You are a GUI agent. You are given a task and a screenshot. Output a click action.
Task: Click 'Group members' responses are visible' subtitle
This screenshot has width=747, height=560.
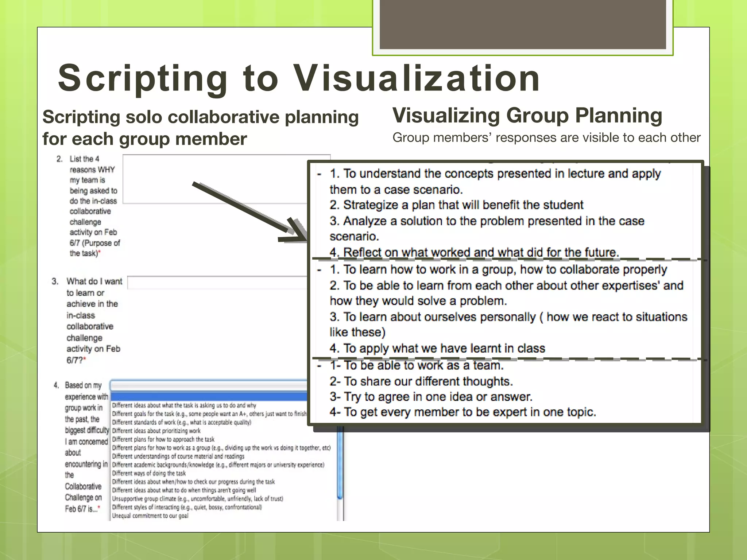click(546, 137)
